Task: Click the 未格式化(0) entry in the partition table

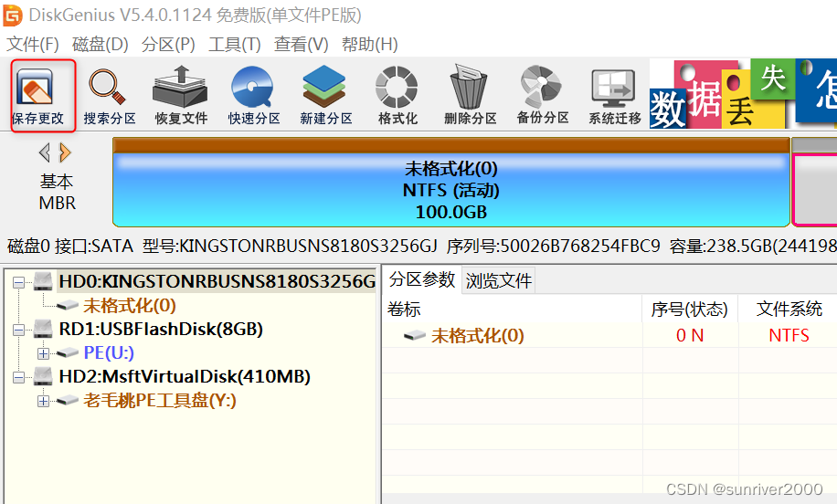Action: point(478,335)
